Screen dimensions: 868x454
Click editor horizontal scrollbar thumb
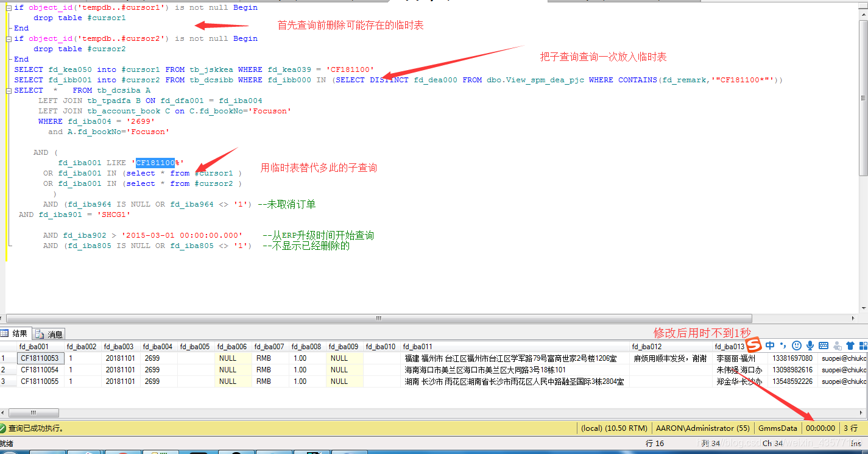point(378,318)
